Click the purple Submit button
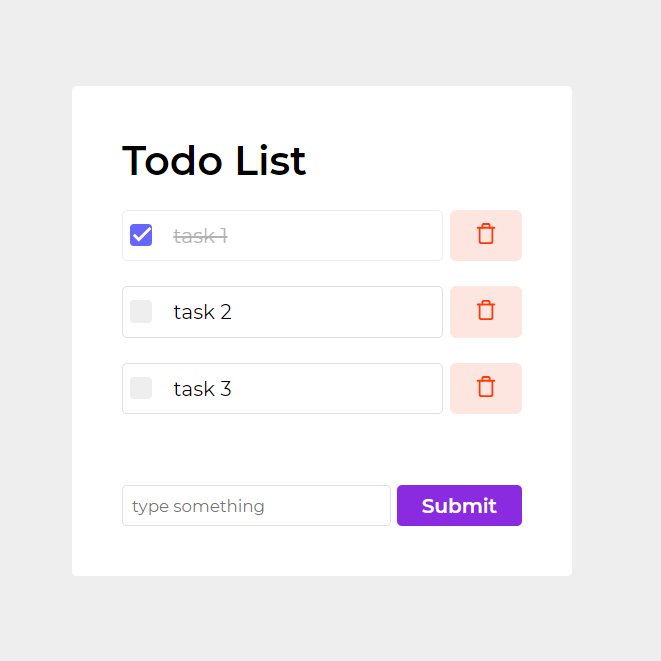The height and width of the screenshot is (661, 661). pyautogui.click(x=459, y=505)
